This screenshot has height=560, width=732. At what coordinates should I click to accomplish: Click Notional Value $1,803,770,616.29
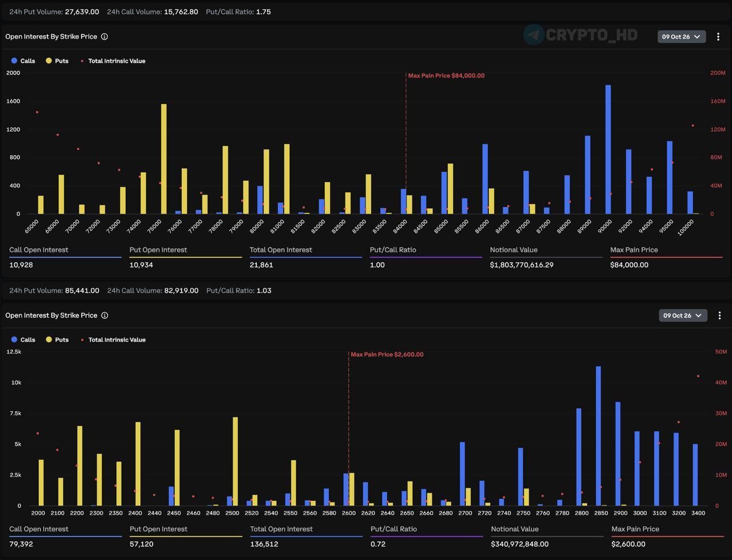pyautogui.click(x=522, y=265)
